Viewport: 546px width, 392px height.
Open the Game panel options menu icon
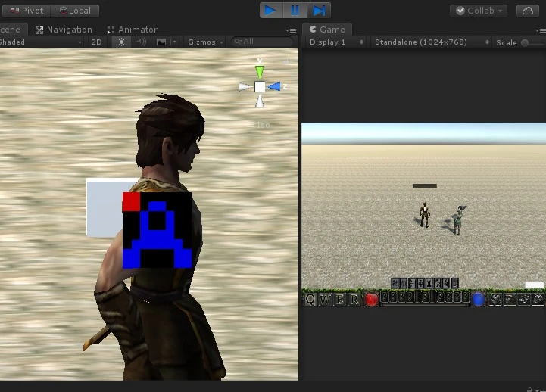coord(541,30)
